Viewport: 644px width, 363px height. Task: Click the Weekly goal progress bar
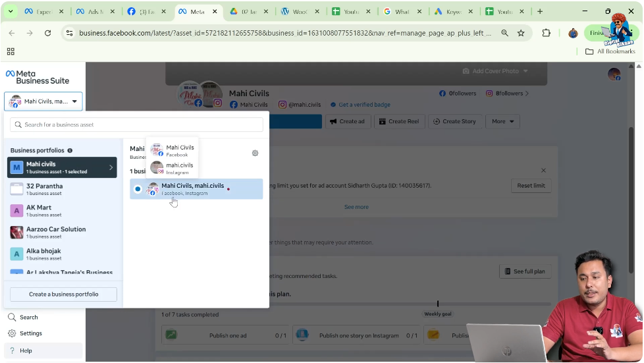point(411,304)
